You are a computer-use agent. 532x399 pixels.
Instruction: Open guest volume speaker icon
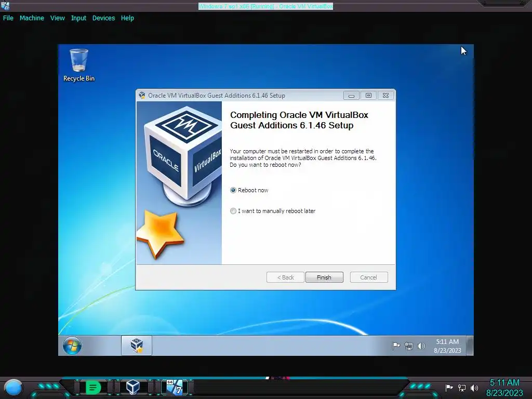pyautogui.click(x=421, y=345)
